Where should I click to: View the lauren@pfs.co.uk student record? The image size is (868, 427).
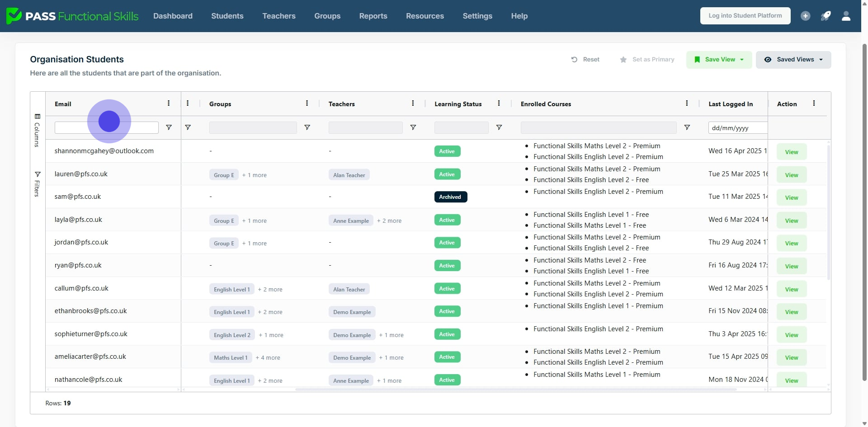point(791,175)
